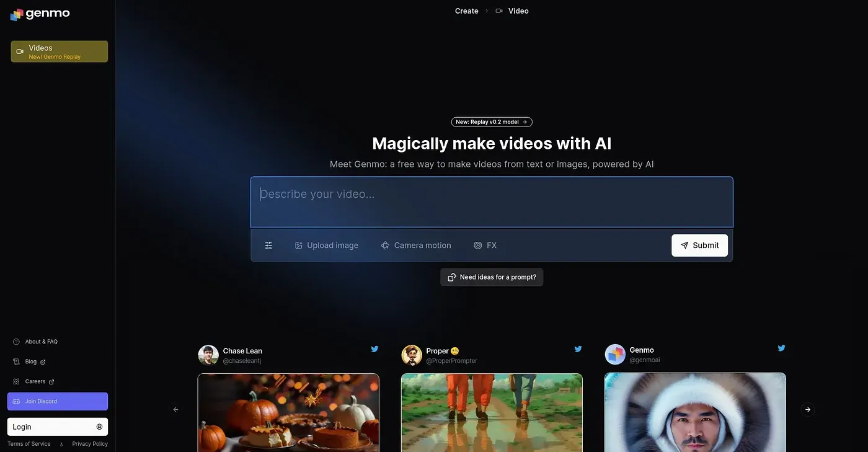Viewport: 868px width, 452px height.
Task: Open the muddy road walking video thumbnail
Action: point(492,412)
